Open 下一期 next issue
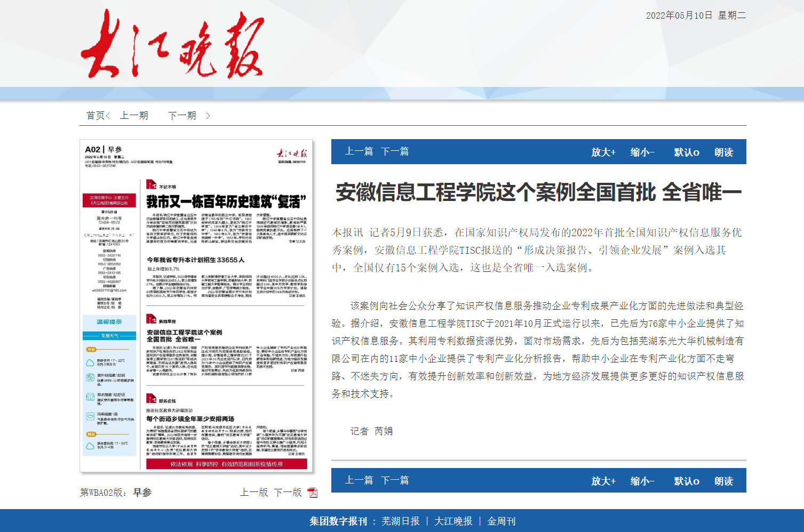Viewport: 804px width, 532px height. pos(182,116)
